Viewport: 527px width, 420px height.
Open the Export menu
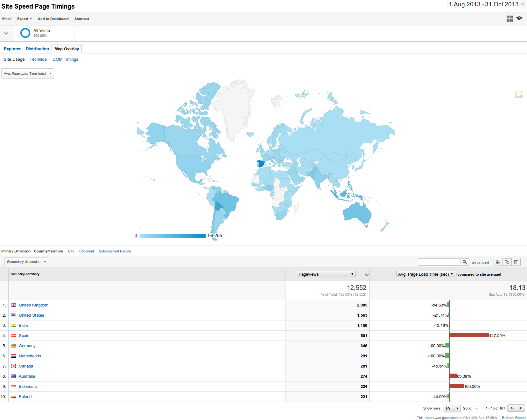pos(24,19)
